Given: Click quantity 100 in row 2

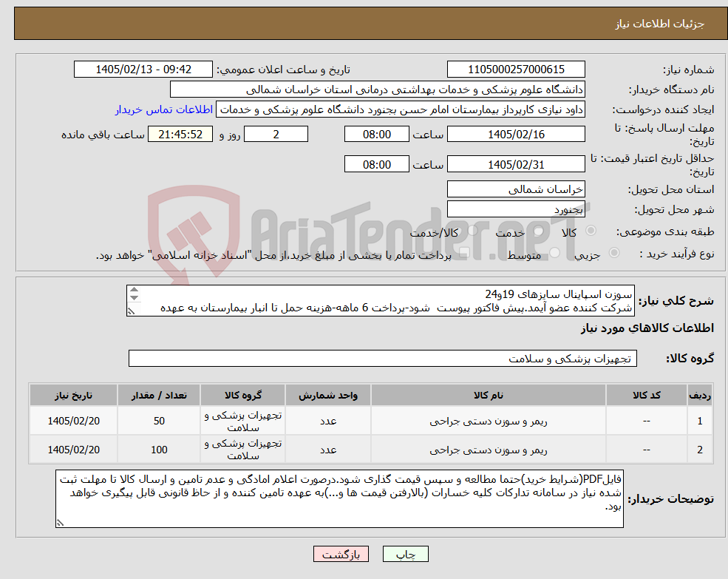Looking at the screenshot, I should click(x=159, y=450).
